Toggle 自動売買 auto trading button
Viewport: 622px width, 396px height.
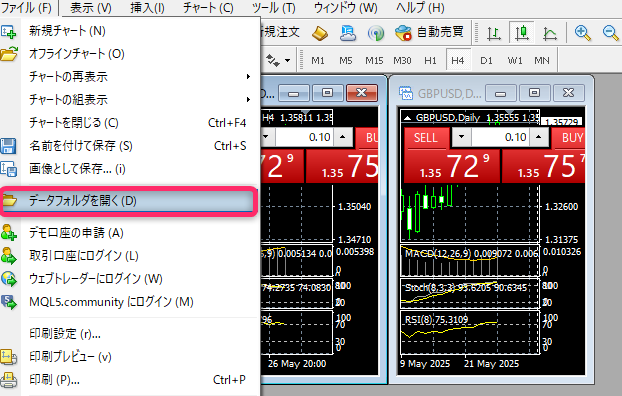click(x=430, y=33)
